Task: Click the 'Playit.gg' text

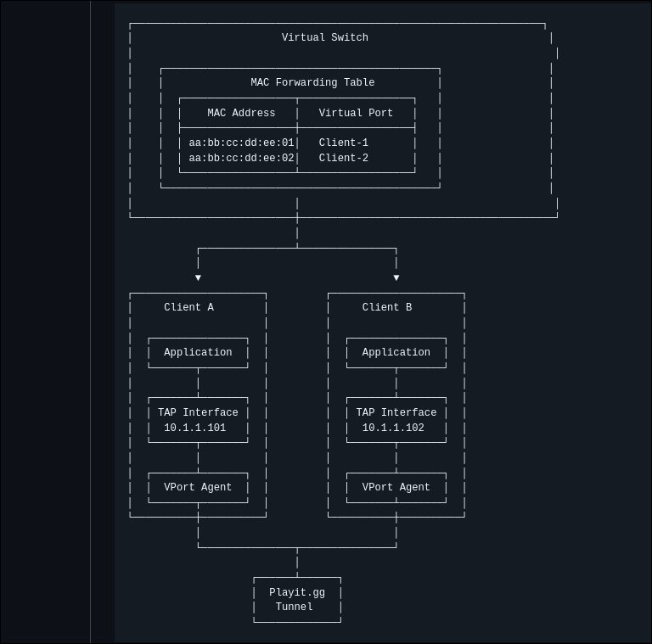Action: click(x=297, y=592)
